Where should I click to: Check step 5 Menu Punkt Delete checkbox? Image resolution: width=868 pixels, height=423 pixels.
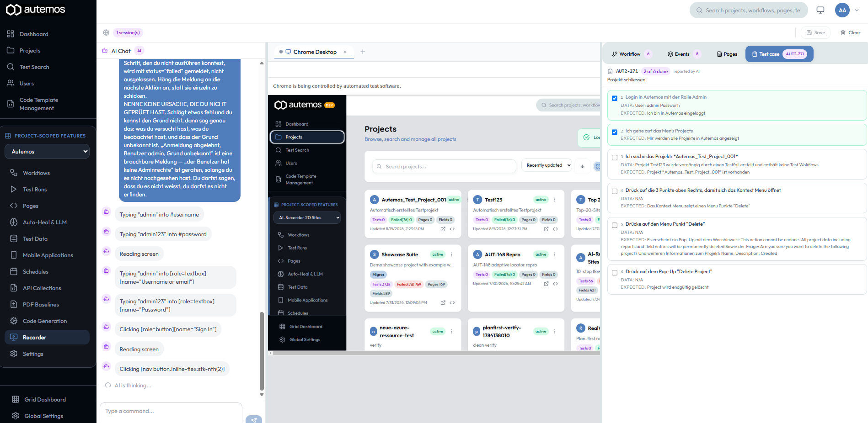[615, 225]
